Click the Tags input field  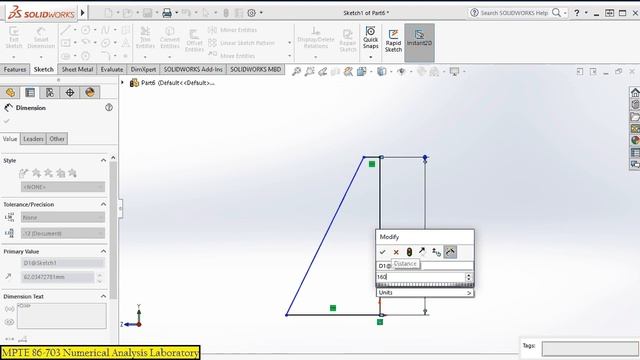590,349
